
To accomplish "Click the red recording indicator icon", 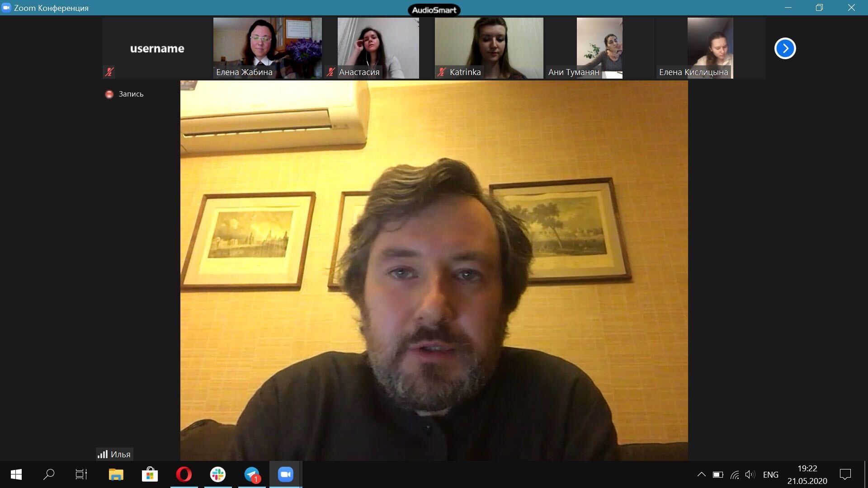I will (109, 94).
